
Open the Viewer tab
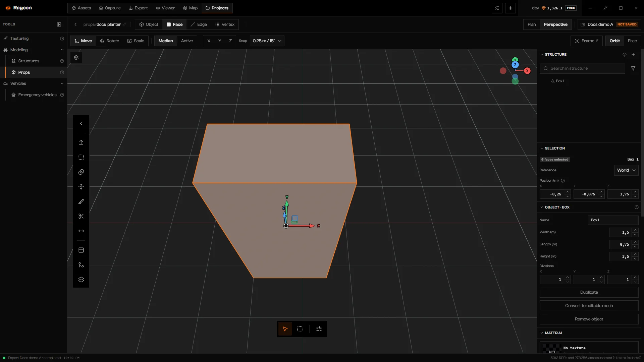[165, 8]
